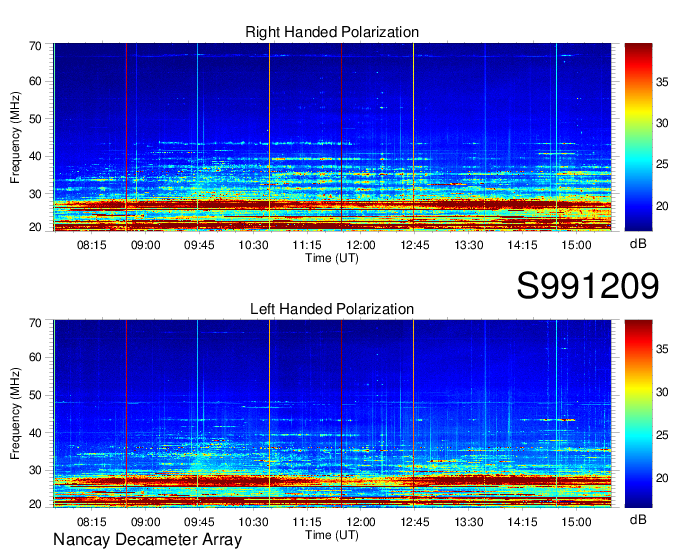Click the 25 dB tick on lower colorbar

click(x=662, y=435)
